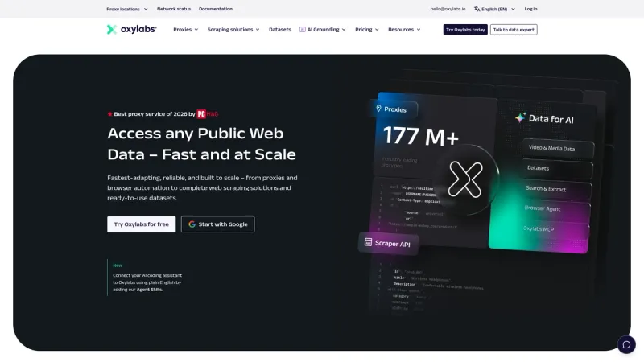Open the Agent Skills link
The width and height of the screenshot is (644, 362).
[149, 290]
